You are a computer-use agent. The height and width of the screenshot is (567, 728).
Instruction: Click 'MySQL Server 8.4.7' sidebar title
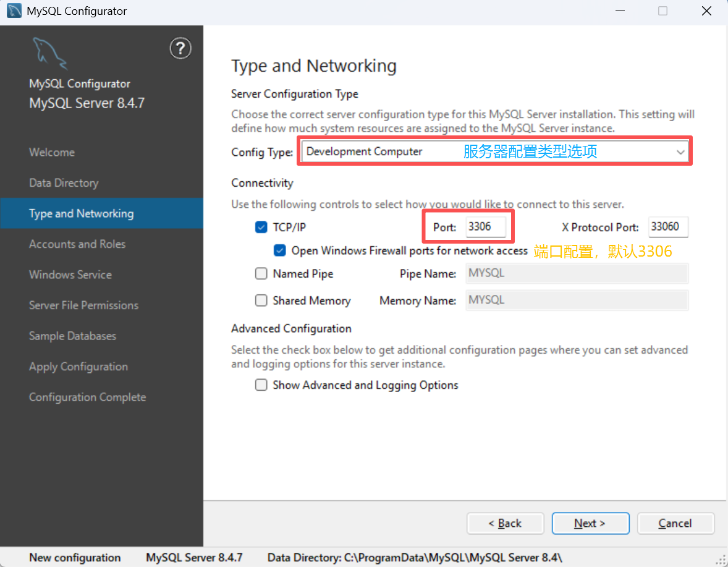point(87,103)
